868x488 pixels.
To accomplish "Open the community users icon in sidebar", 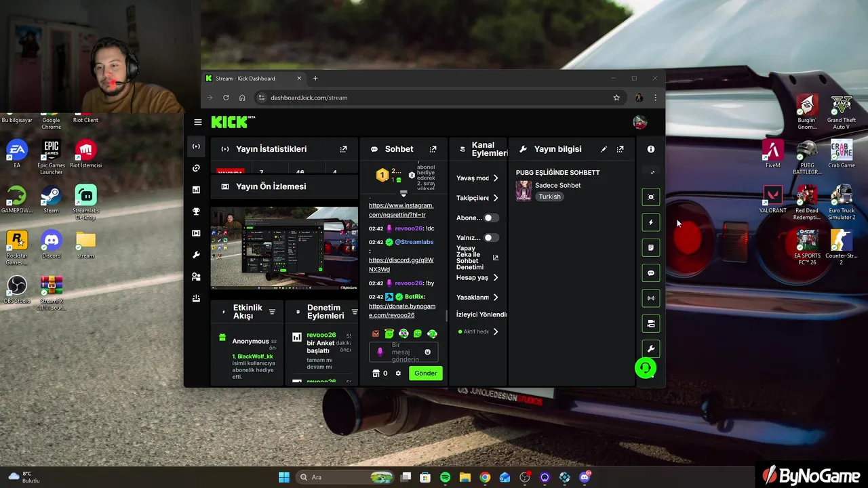I will [x=196, y=277].
